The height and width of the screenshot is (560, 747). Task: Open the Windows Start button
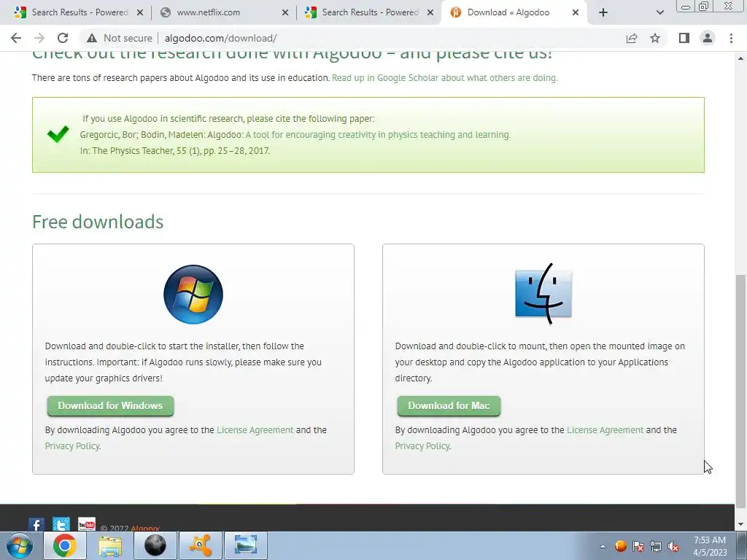20,545
